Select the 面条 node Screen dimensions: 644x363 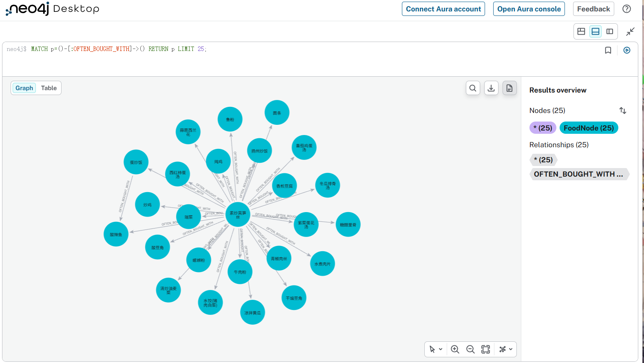click(277, 113)
